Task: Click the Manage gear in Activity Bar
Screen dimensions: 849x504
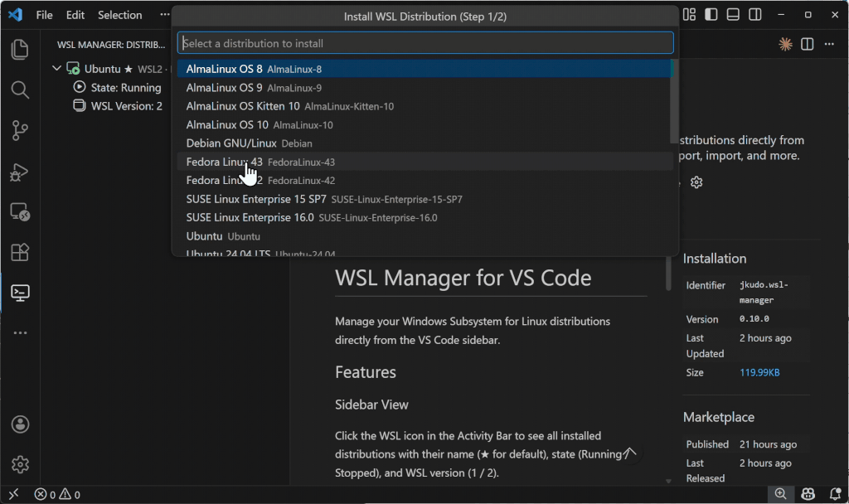Action: point(20,464)
